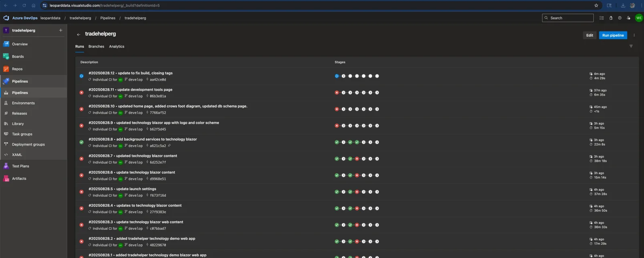Open the Boards hub icon

tap(6, 56)
